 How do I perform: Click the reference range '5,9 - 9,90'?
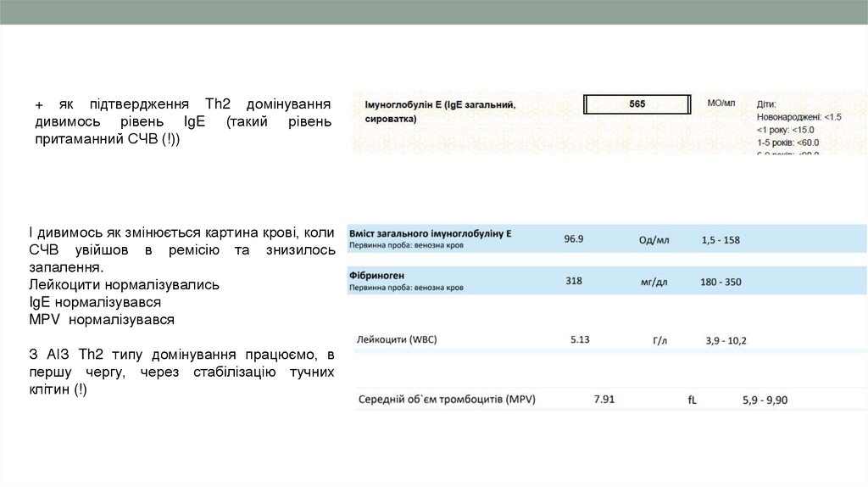click(765, 400)
